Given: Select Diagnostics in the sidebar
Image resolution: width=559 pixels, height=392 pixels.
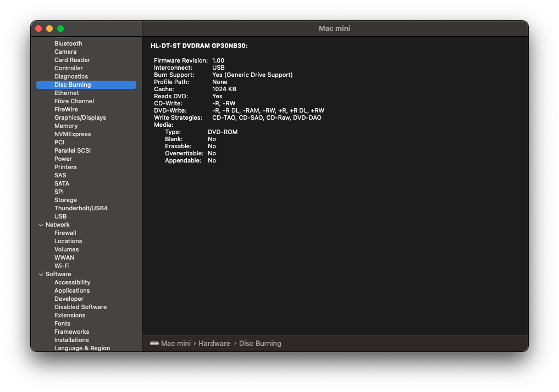Looking at the screenshot, I should [71, 76].
